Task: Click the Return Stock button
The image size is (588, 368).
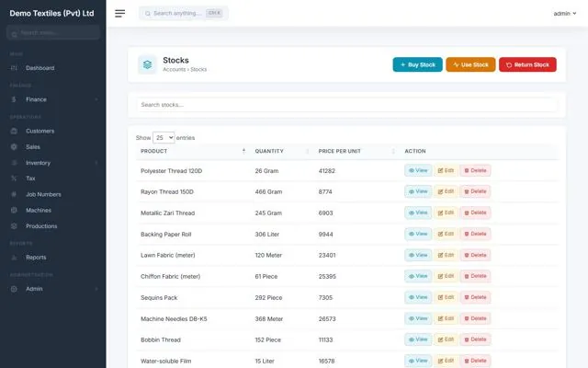Action: tap(527, 64)
